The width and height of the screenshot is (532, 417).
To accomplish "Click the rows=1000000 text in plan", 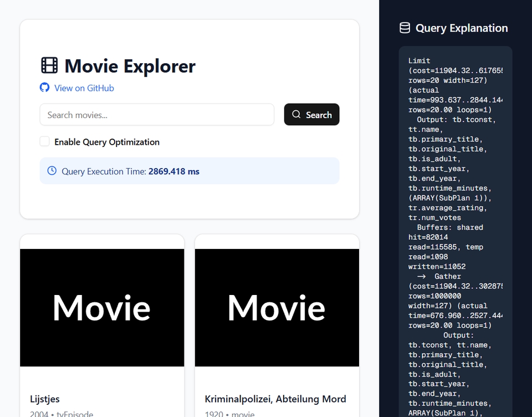I will tap(434, 296).
